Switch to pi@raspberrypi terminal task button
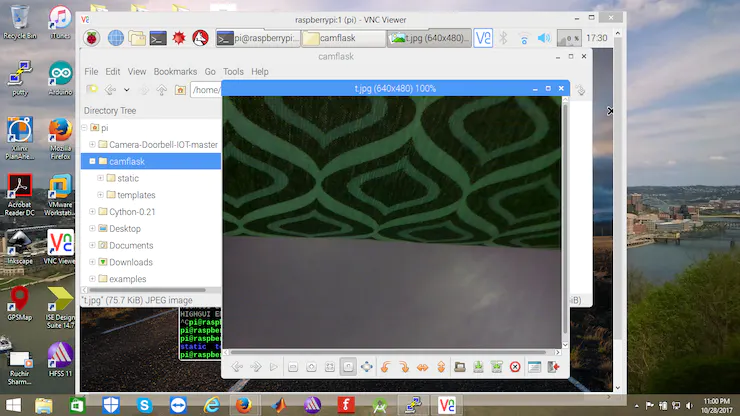The width and height of the screenshot is (740, 416). click(258, 38)
